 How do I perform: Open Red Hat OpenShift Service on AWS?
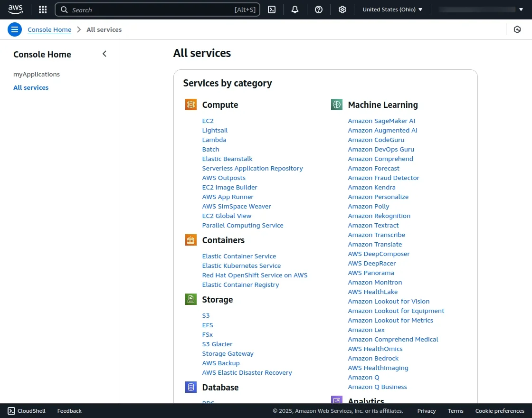(x=255, y=275)
